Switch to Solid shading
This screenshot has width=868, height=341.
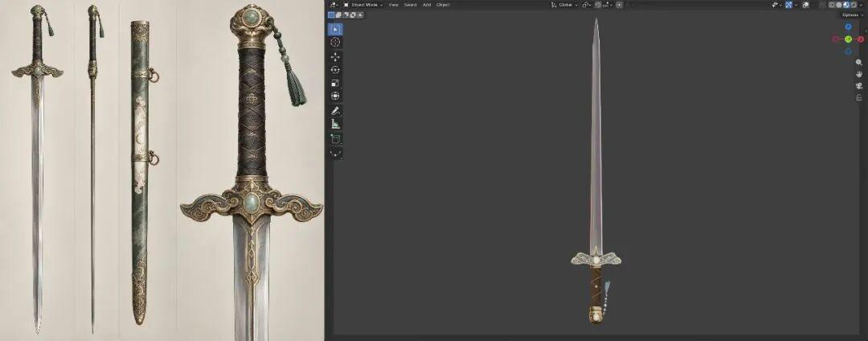[x=838, y=5]
